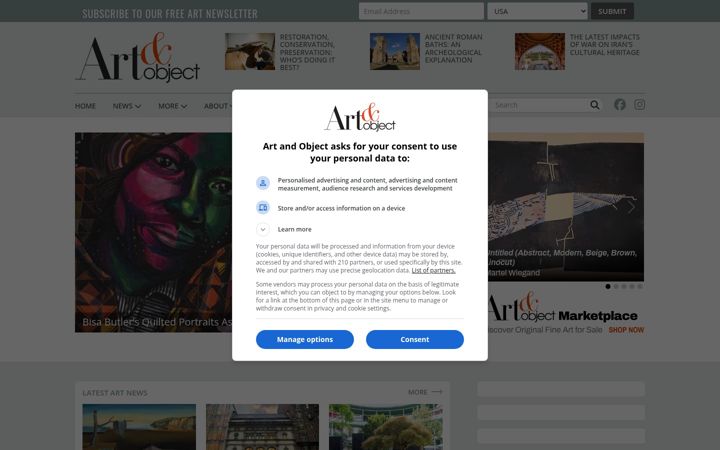Select the first carousel dot

point(608,286)
